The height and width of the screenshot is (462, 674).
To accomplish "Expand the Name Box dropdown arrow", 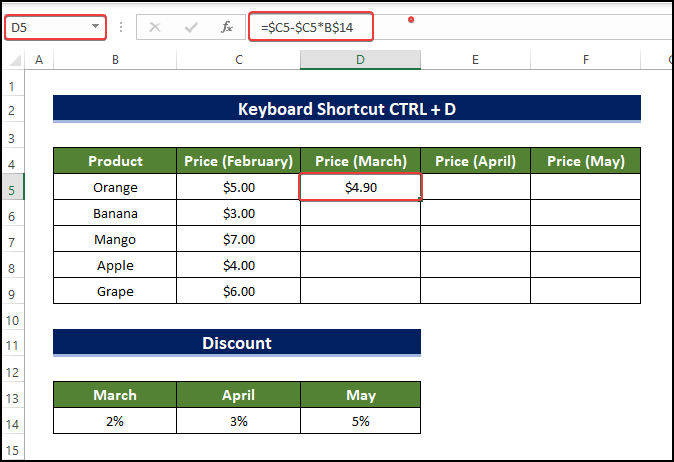I will 95,27.
